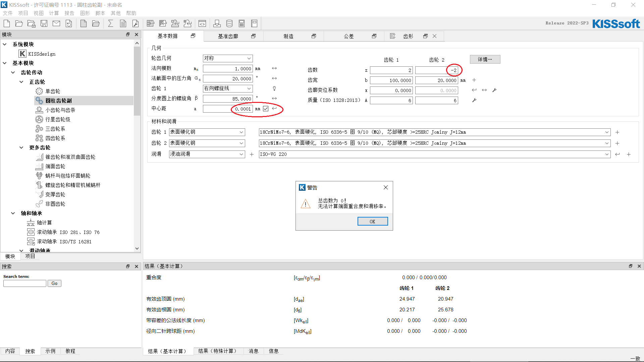Click the return arrow next to 中心距 checkbox
The width and height of the screenshot is (644, 362).
[274, 108]
